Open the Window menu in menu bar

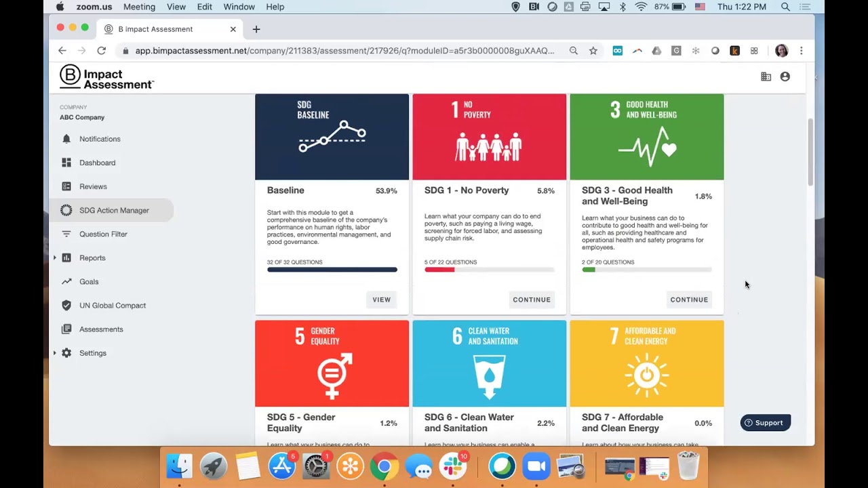(239, 7)
